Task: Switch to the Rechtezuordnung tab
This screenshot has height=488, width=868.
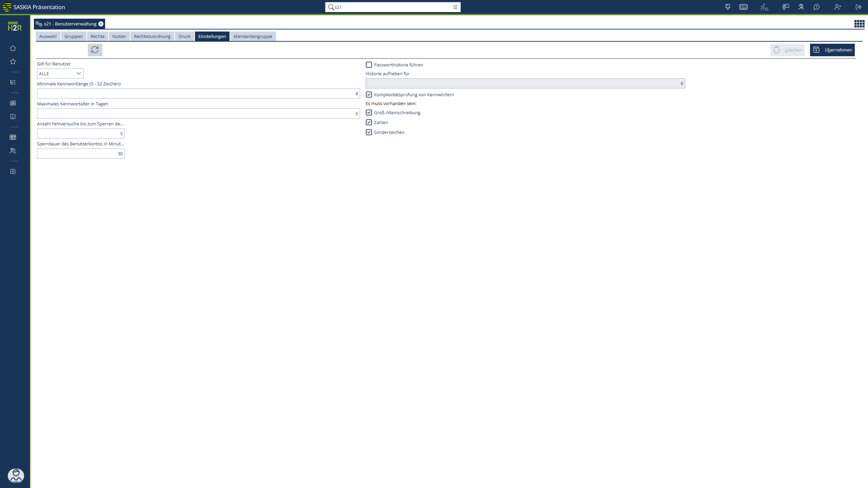Action: tap(152, 36)
